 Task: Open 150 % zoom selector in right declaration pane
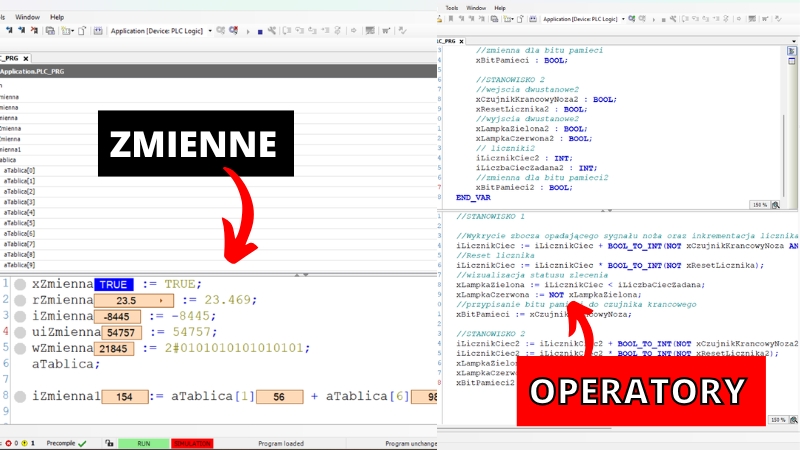760,205
